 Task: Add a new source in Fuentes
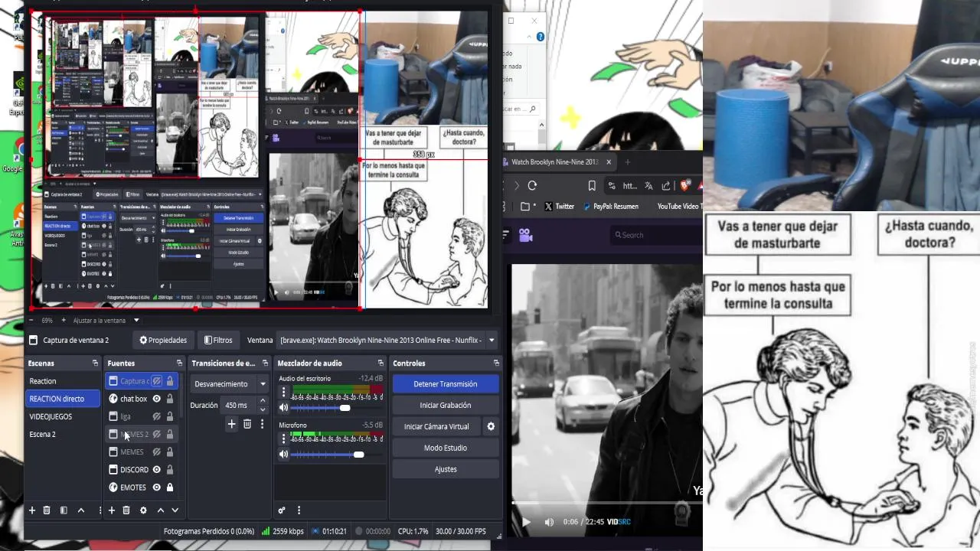[112, 510]
